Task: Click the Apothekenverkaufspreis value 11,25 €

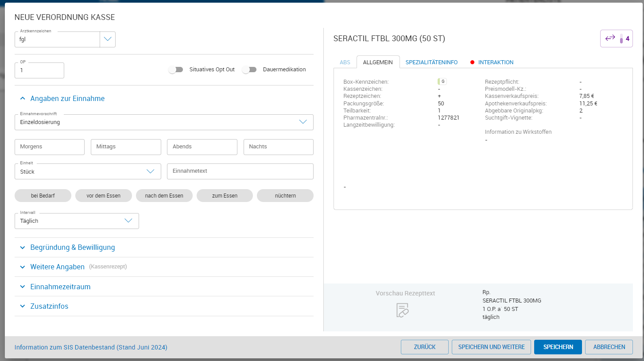Action: (x=588, y=104)
